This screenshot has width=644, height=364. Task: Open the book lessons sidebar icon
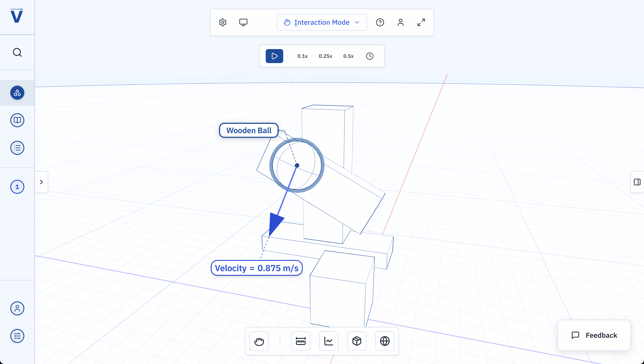pos(17,120)
